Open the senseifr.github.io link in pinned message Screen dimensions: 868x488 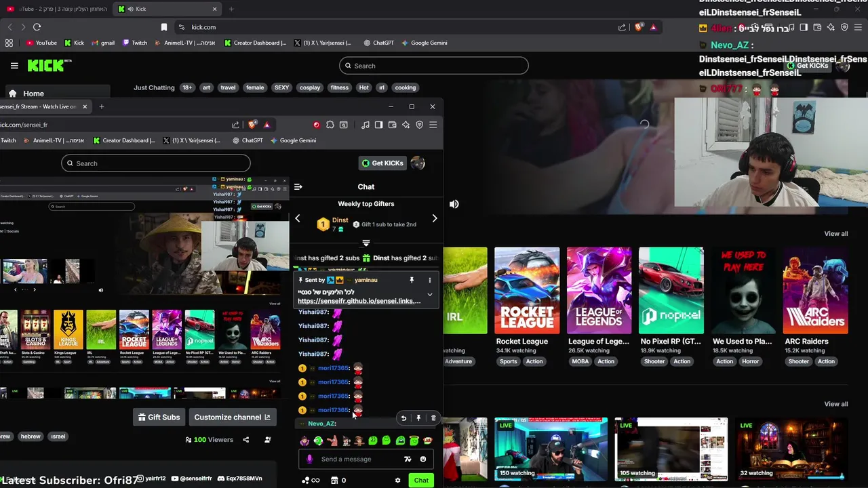point(359,301)
